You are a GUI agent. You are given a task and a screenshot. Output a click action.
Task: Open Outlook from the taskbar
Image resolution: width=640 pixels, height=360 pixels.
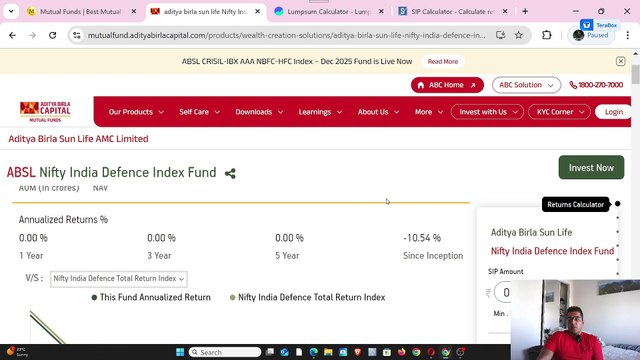(284, 352)
